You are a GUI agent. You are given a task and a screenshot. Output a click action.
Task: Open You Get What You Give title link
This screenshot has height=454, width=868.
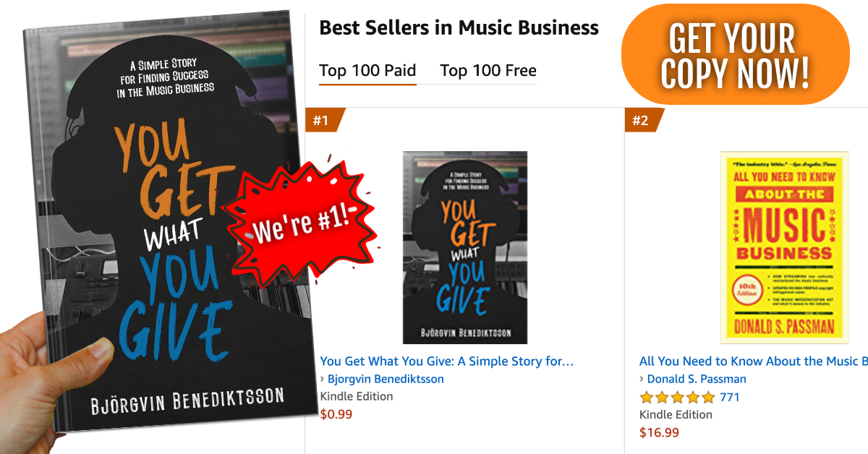click(x=446, y=361)
